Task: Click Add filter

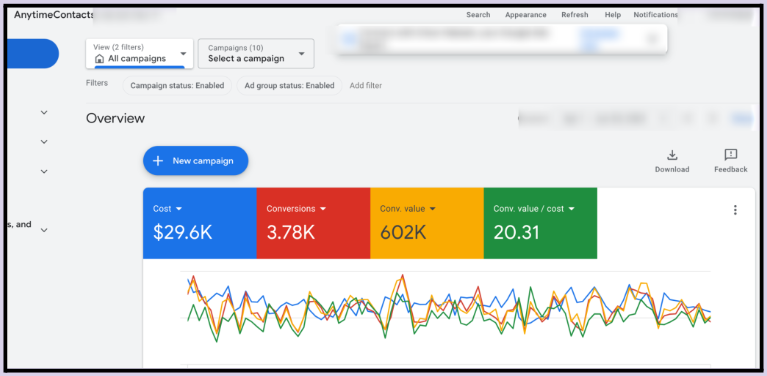Action: (365, 86)
